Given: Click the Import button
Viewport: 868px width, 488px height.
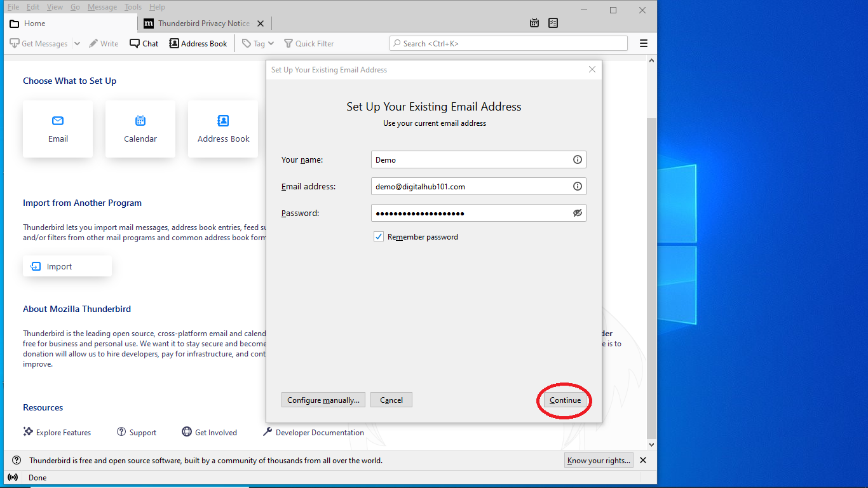Looking at the screenshot, I should click(x=67, y=266).
